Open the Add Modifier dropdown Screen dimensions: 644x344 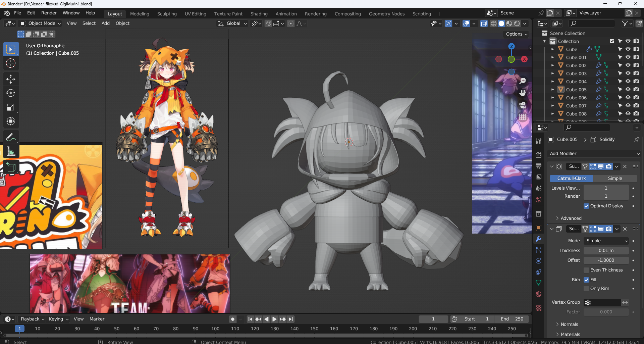(594, 154)
